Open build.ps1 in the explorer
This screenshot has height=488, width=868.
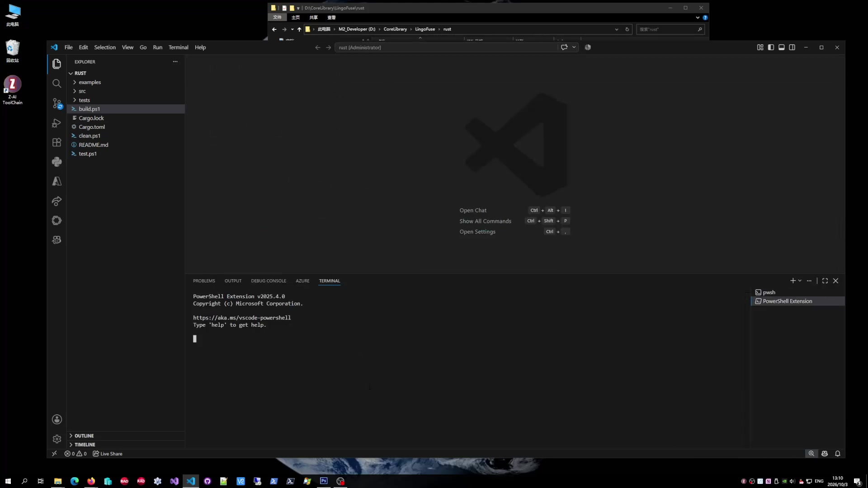pyautogui.click(x=126, y=109)
